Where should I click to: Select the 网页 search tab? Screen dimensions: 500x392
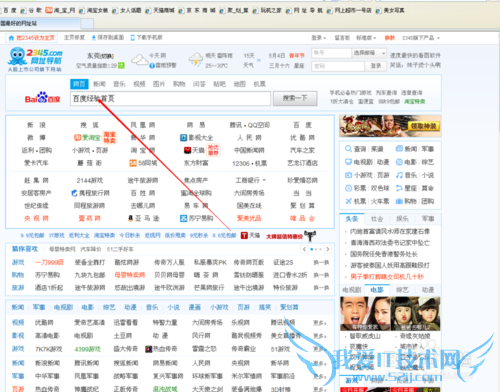point(79,84)
